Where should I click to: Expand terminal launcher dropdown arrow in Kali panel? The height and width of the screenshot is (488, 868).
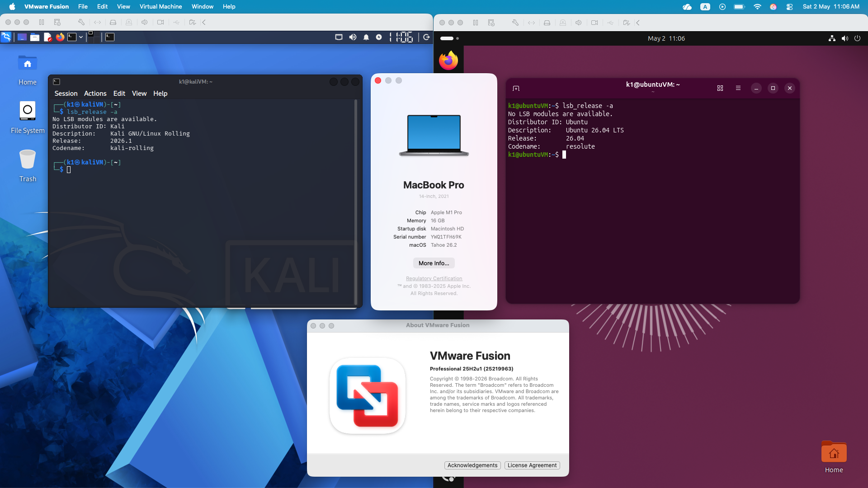(81, 37)
